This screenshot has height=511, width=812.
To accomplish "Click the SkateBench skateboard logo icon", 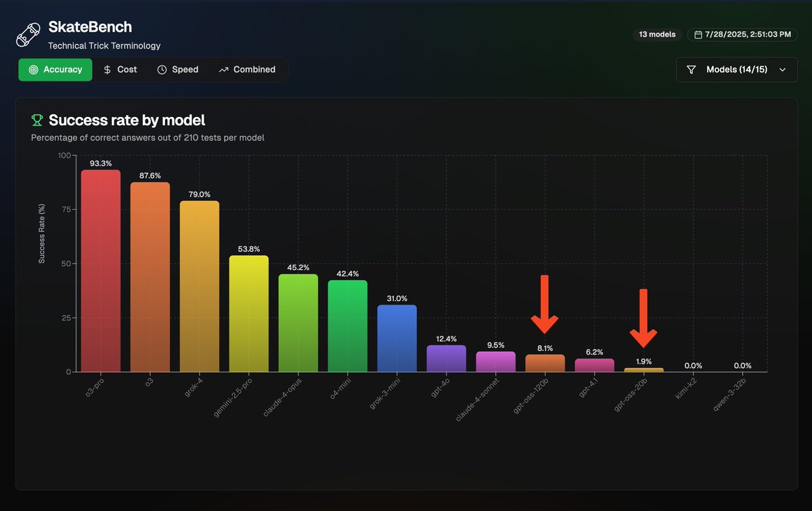I will click(29, 35).
